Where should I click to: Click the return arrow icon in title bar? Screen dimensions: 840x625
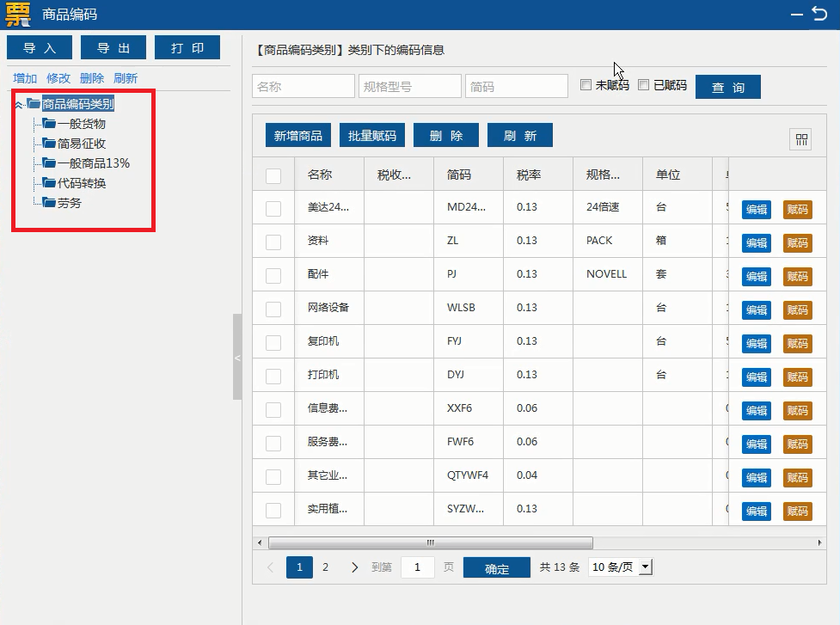[x=819, y=14]
